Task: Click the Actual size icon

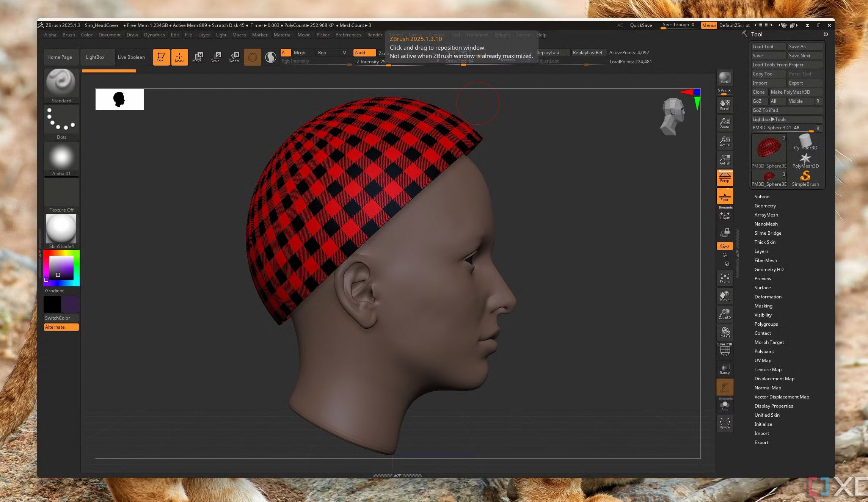Action: tap(725, 141)
